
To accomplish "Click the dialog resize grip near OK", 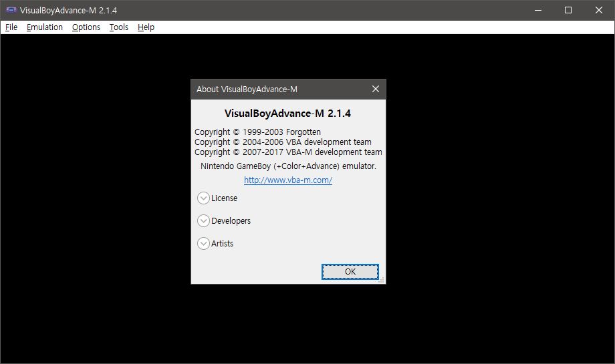I will (x=382, y=280).
